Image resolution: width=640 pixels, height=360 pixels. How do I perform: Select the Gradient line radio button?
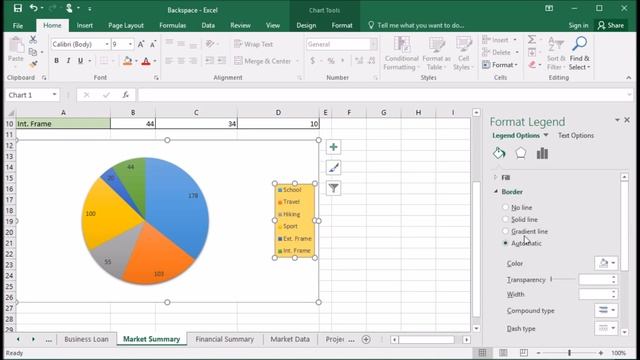tap(505, 231)
